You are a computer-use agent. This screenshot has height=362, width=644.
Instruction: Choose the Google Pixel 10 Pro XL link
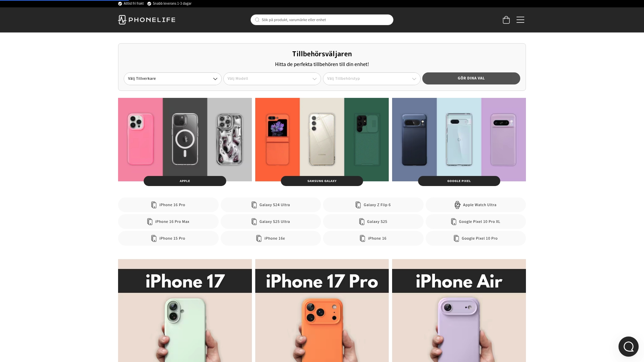click(x=476, y=222)
